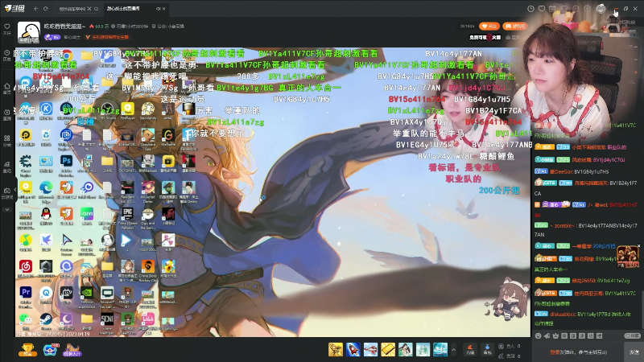This screenshot has width=644, height=362.
Task: Open the 鱼吧 item in the left sidebar
Action: [x=7, y=167]
